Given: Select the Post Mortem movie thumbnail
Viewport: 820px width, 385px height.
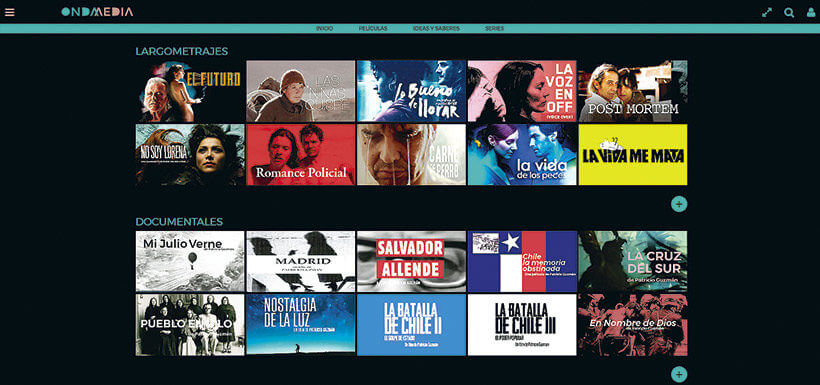Looking at the screenshot, I should [x=633, y=91].
